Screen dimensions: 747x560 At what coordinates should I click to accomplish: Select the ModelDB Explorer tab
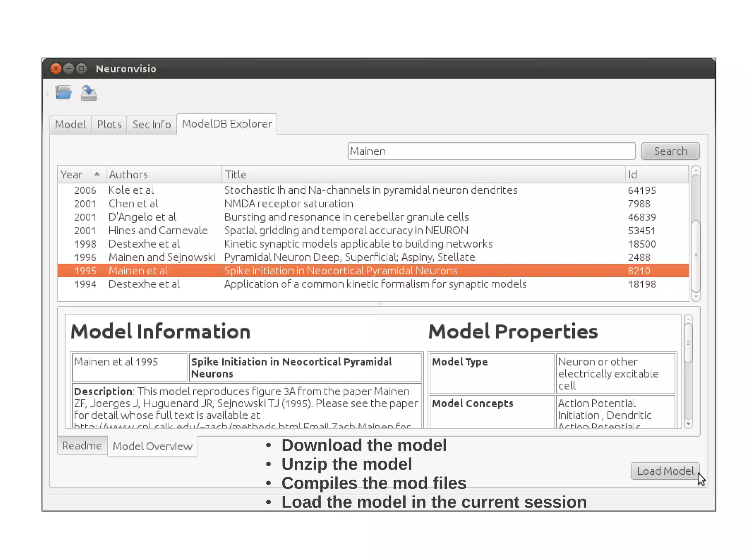point(227,124)
